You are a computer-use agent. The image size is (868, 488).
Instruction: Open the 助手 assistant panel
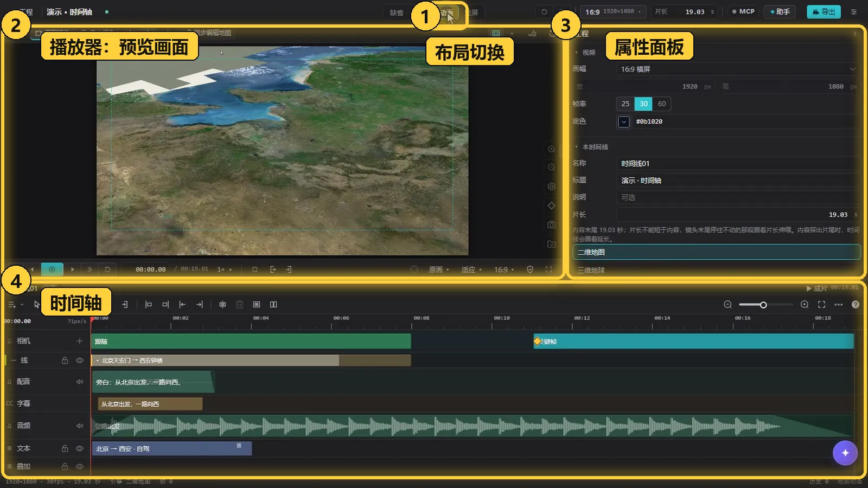click(780, 11)
